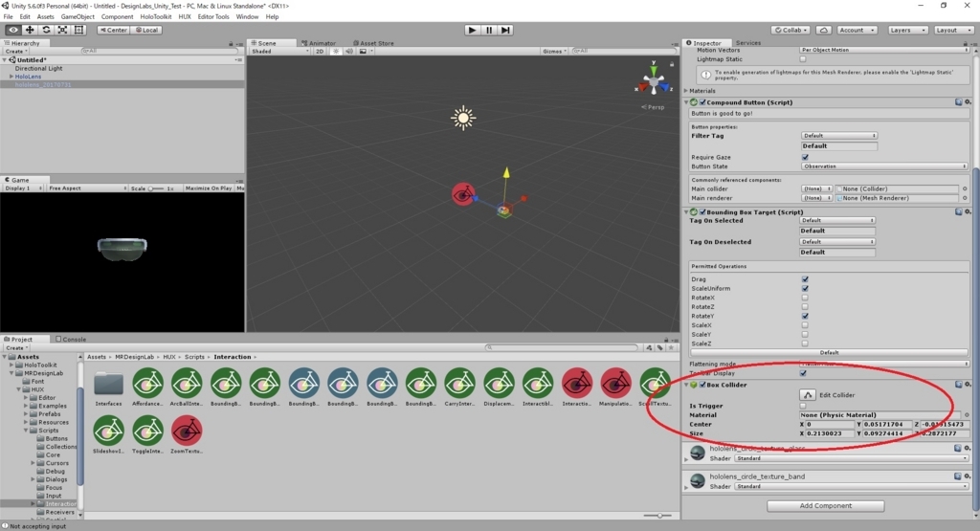Select the Move tool in toolbar
Screen dimensions: 980x531
(30, 30)
